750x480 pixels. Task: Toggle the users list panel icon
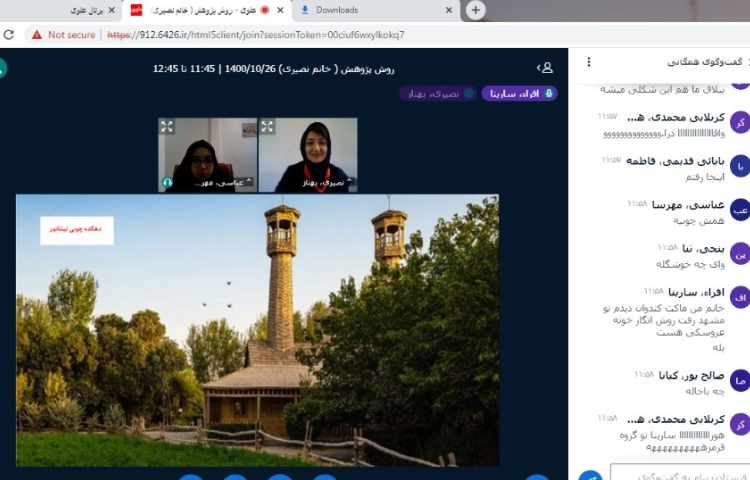(545, 68)
